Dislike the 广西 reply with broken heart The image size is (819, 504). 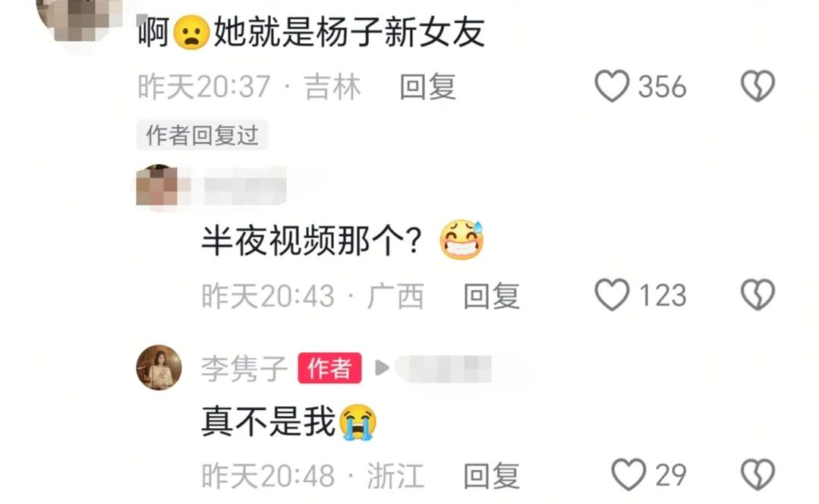pos(758,295)
